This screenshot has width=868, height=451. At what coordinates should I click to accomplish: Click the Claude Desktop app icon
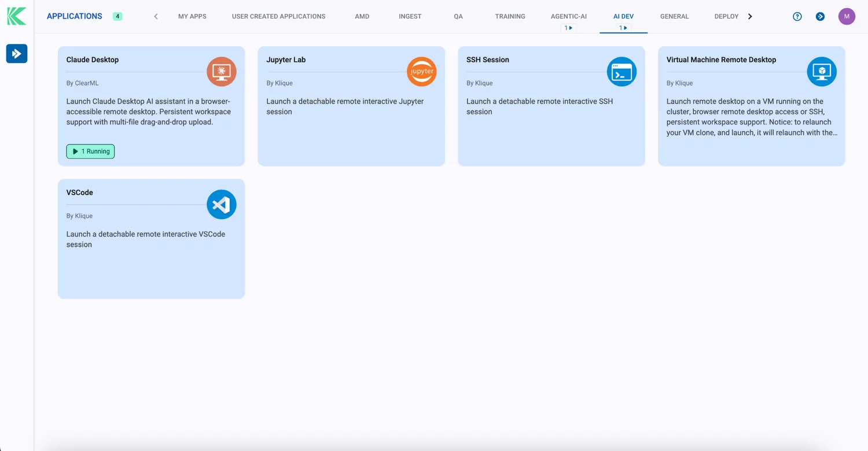point(222,72)
